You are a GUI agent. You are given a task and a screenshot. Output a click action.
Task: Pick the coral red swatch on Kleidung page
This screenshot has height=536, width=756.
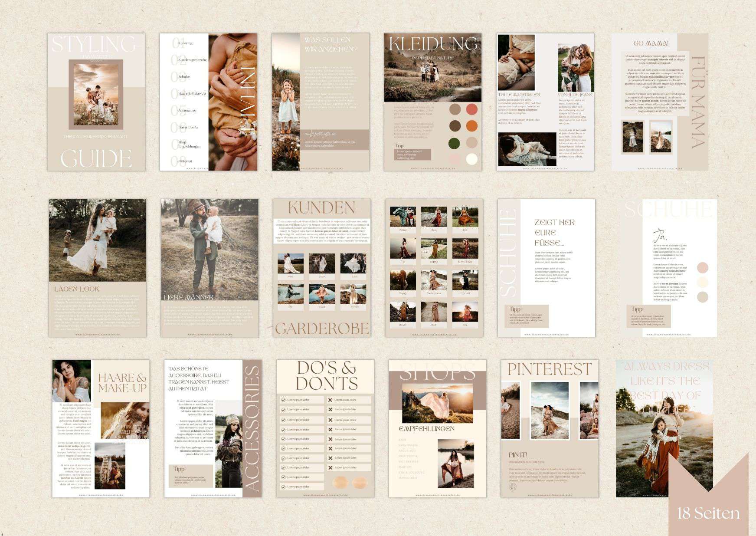(471, 109)
